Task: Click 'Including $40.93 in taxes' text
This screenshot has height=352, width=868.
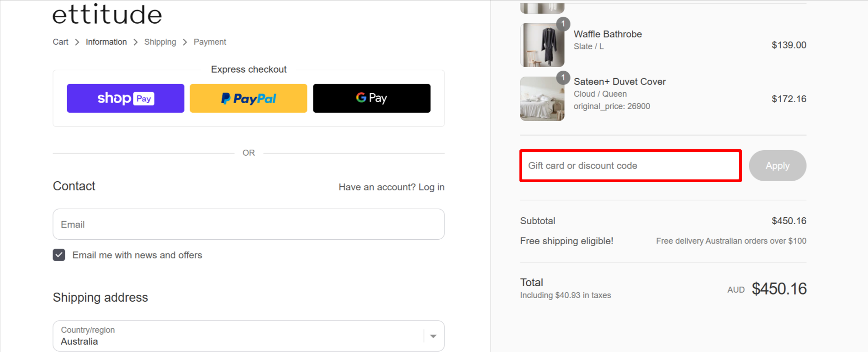Action: (x=566, y=295)
